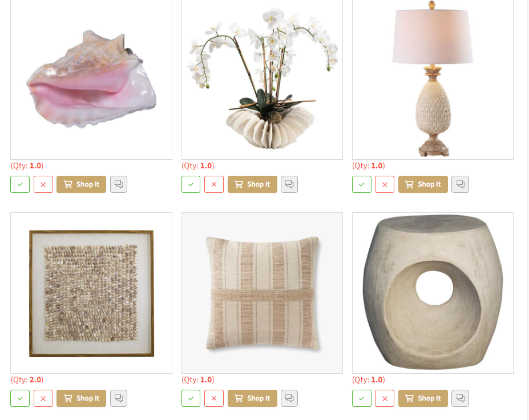Approve the framed shell wall art

(20, 398)
